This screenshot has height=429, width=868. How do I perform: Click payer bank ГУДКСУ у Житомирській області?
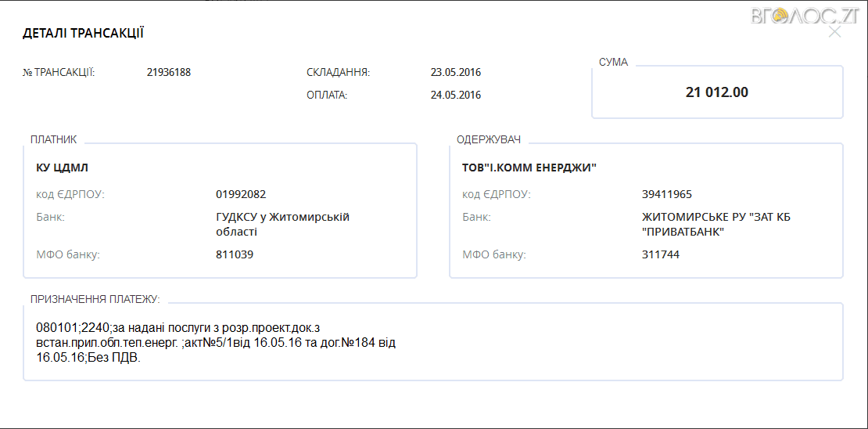[x=282, y=224]
